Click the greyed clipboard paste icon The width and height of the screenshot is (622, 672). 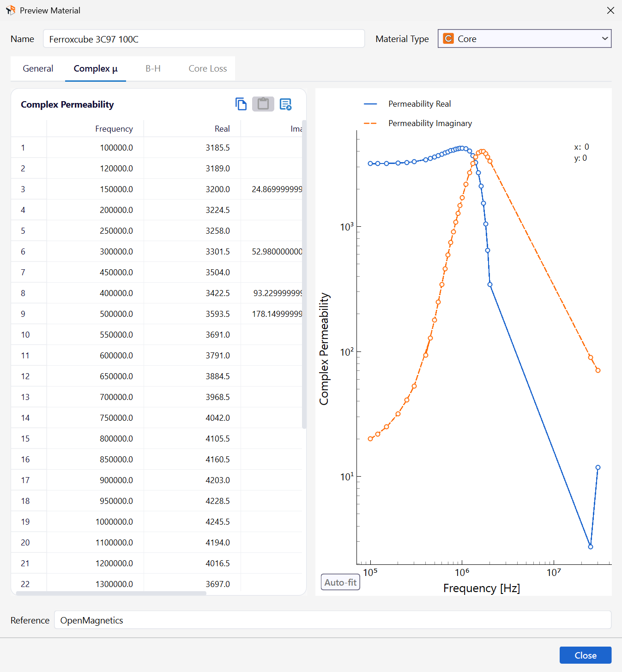263,104
